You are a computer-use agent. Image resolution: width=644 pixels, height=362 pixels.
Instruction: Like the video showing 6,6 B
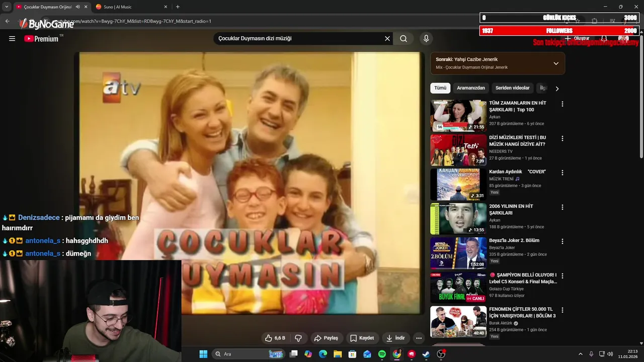click(276, 338)
